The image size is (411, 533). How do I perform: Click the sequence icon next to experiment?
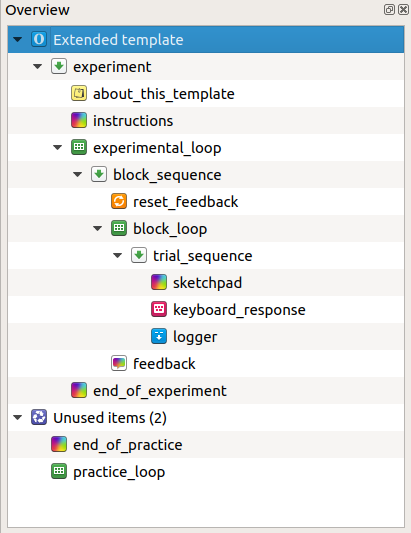(x=59, y=66)
